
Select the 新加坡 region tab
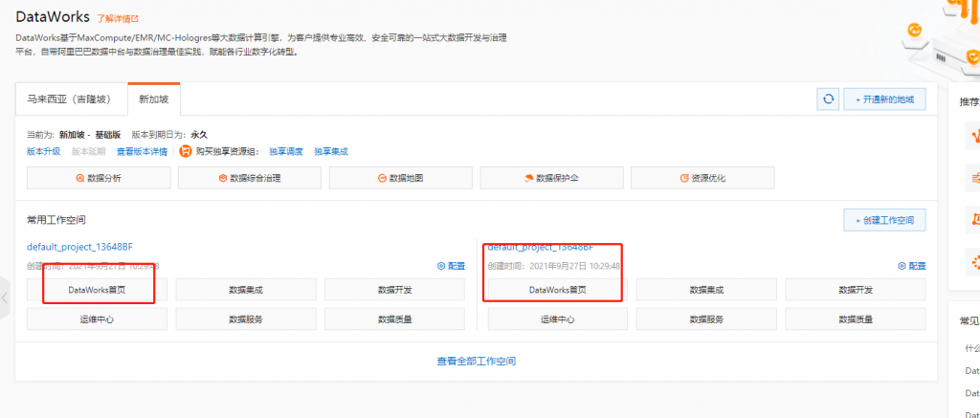pyautogui.click(x=154, y=99)
